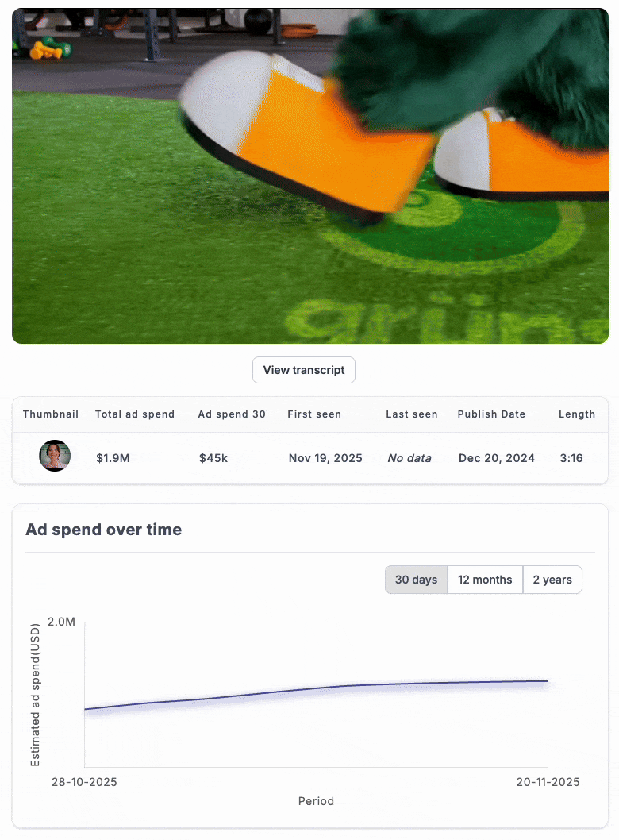Viewport: 619px width, 840px height.
Task: Select the italic "No data" cell
Action: coord(410,458)
